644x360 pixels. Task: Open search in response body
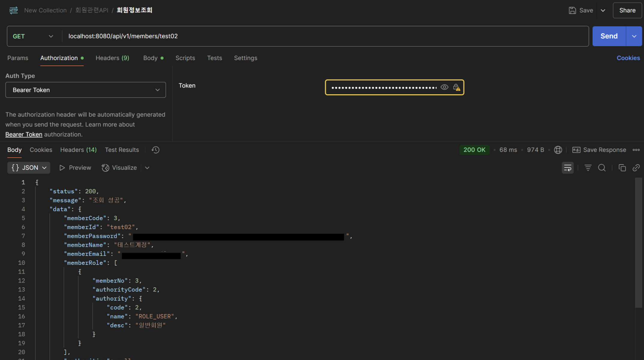pos(602,168)
